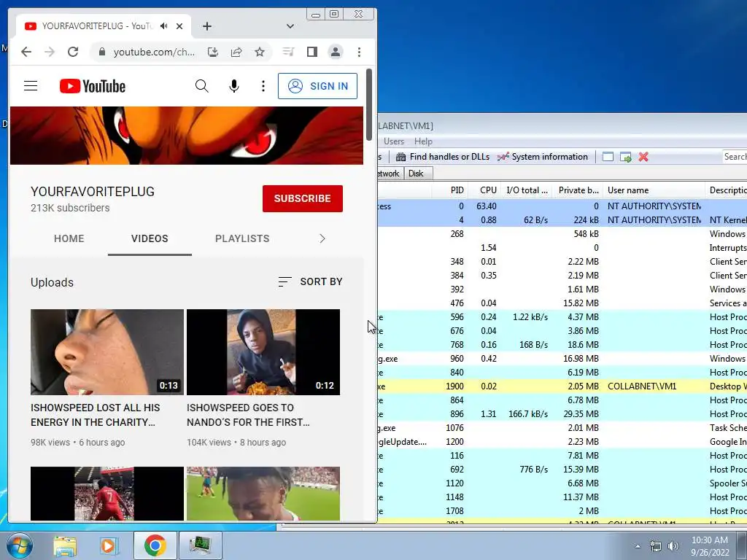Select process row with PID 1900
The height and width of the screenshot is (560, 747).
pos(562,386)
